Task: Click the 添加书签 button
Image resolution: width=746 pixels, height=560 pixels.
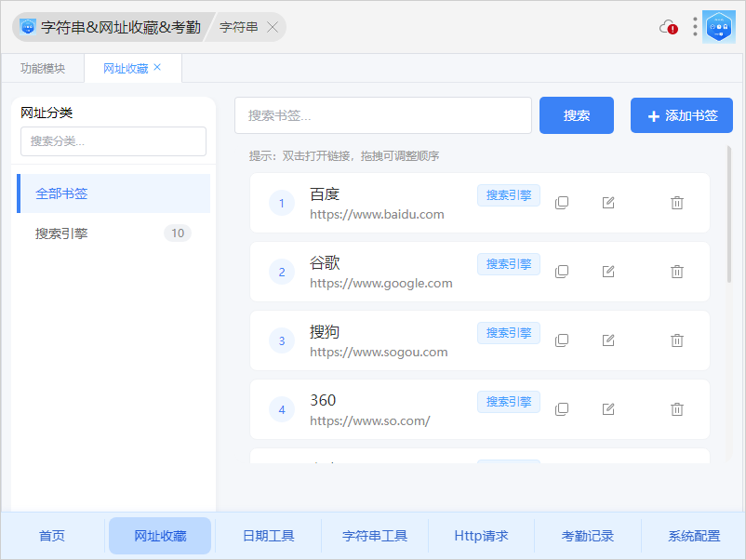Action: [x=682, y=115]
